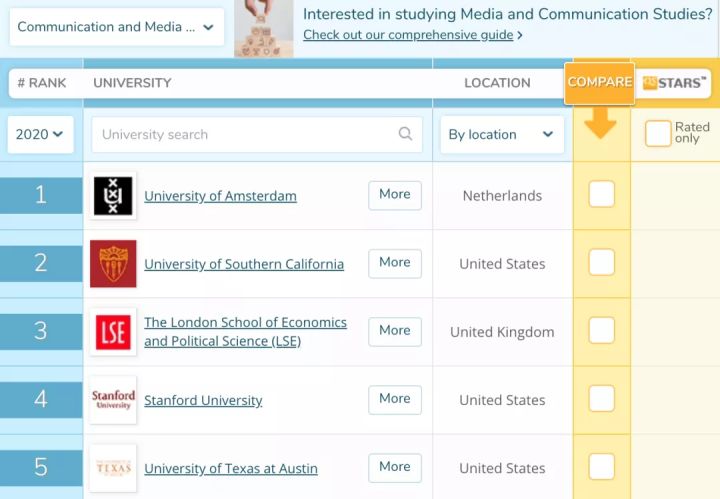Click the Interested in studying Media heading
Screen dimensions: 720x499
(508, 14)
